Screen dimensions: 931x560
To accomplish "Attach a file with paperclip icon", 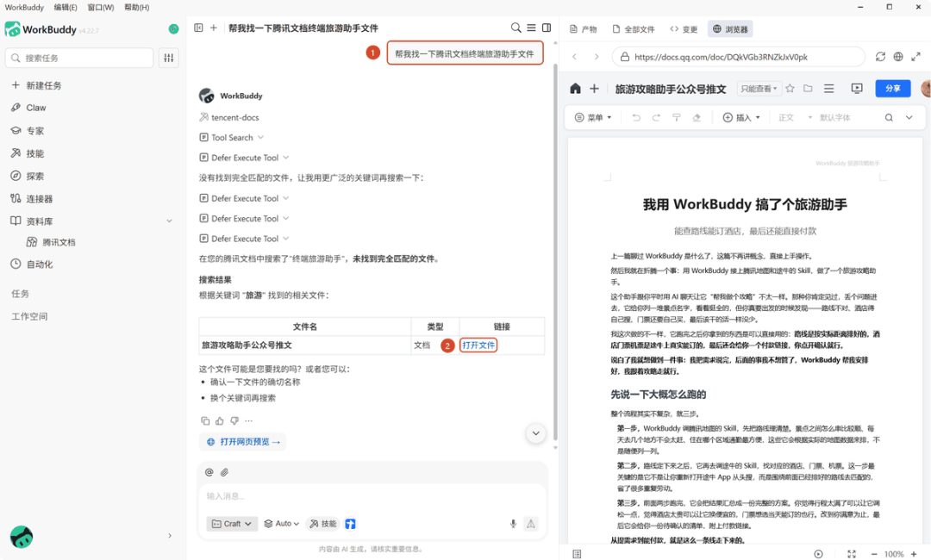I will click(224, 472).
